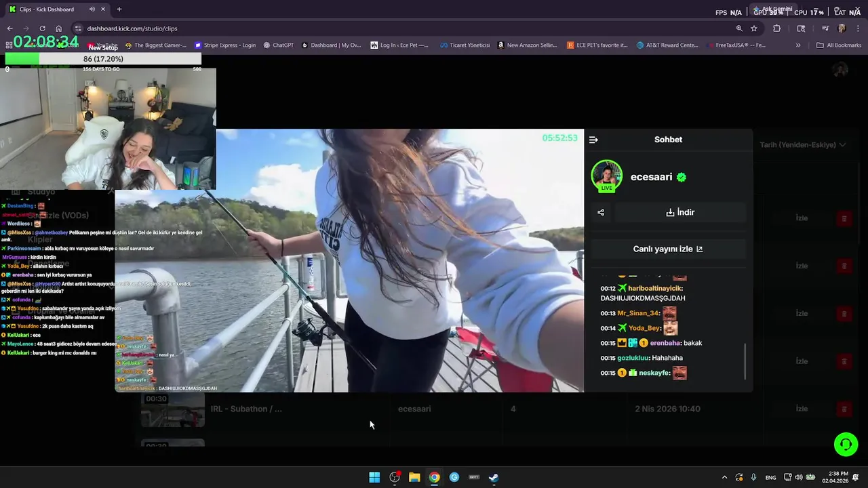Screen dimensions: 868x488
Task: Click the browser home icon
Action: click(58, 28)
